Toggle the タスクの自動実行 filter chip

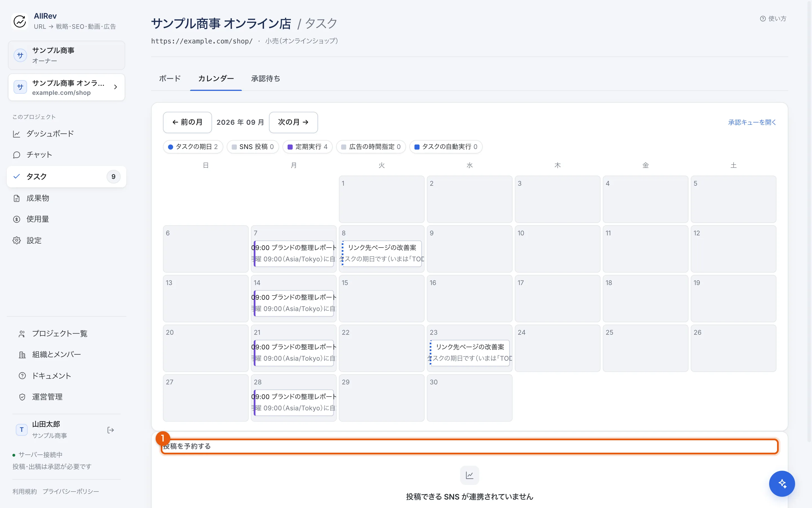(445, 147)
